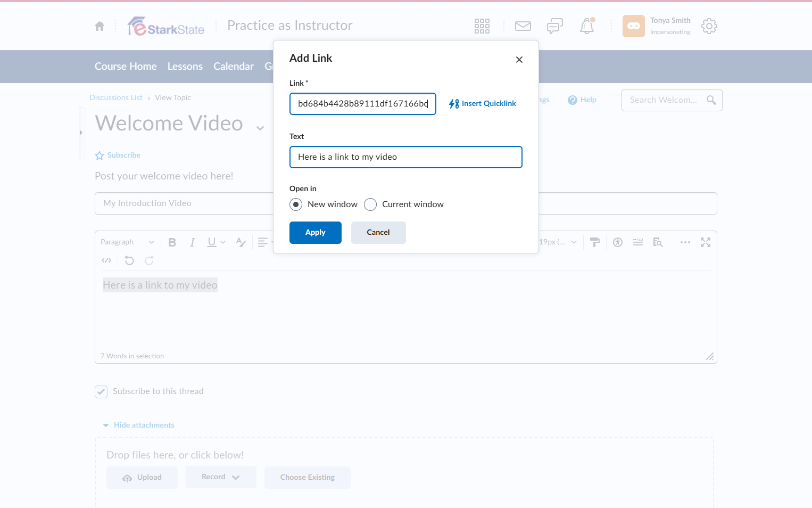Go to Discussions List breadcrumb

[x=116, y=97]
